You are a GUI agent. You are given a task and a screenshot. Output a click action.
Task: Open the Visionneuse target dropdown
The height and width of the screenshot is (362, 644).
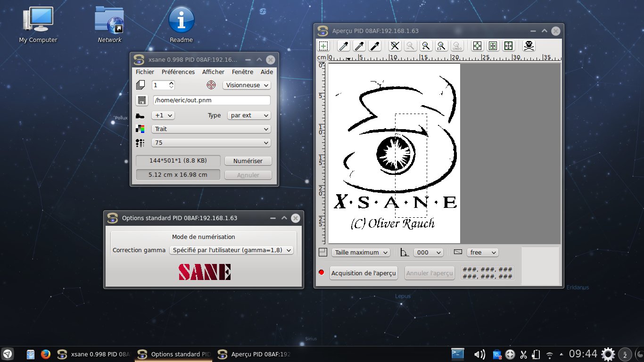pyautogui.click(x=247, y=85)
